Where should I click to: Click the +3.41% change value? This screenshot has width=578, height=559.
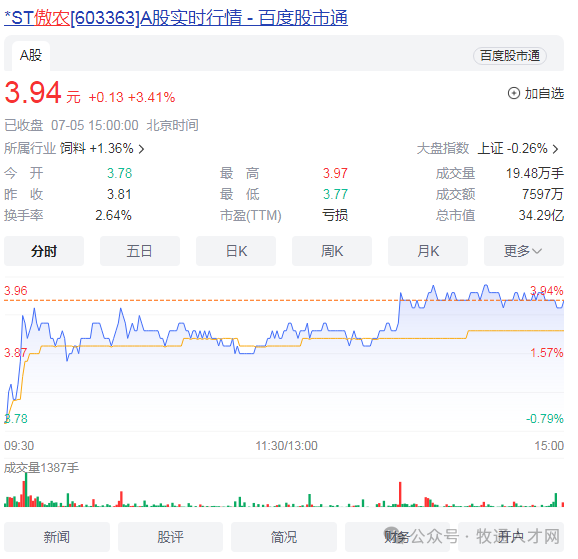[x=151, y=97]
